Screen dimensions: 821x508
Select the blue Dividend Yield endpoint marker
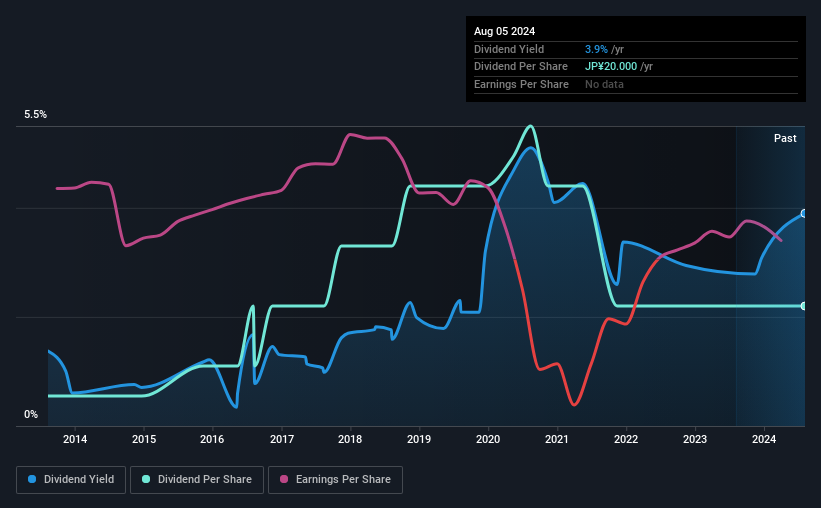coord(804,214)
